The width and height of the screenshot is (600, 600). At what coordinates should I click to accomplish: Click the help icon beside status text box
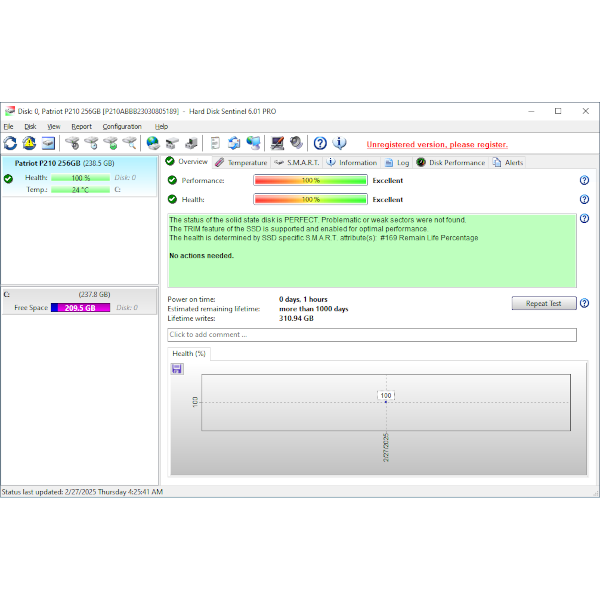click(584, 218)
